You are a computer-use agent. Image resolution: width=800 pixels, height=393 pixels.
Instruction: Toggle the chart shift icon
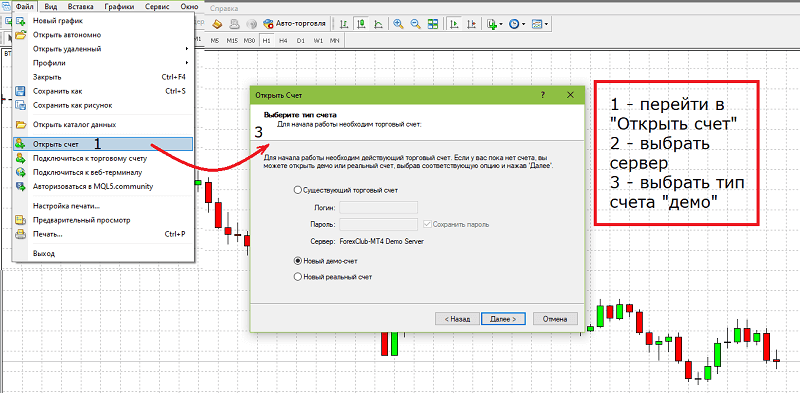point(471,23)
